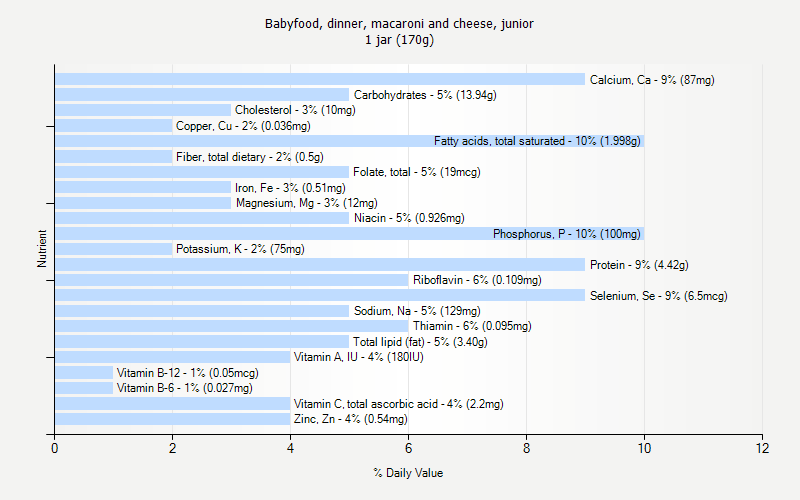Click the x-axis tick label '2'
This screenshot has height=500, width=800.
pyautogui.click(x=172, y=448)
